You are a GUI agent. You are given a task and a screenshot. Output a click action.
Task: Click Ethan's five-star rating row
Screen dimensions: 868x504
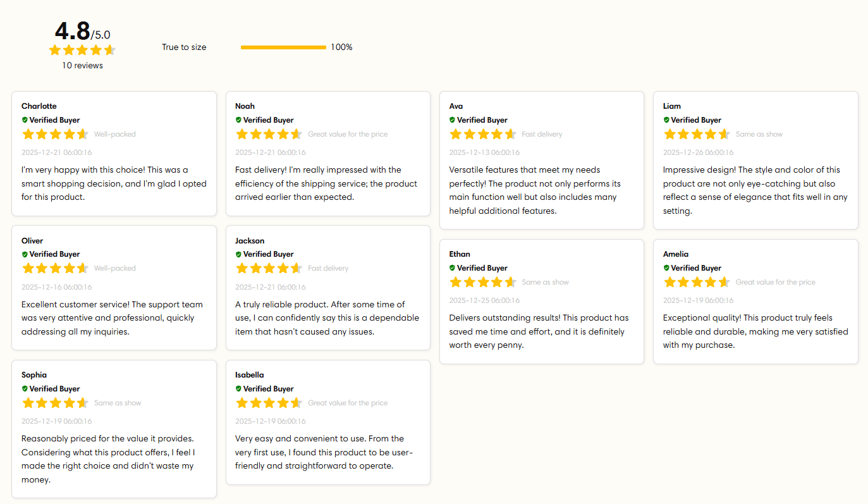pyautogui.click(x=482, y=282)
